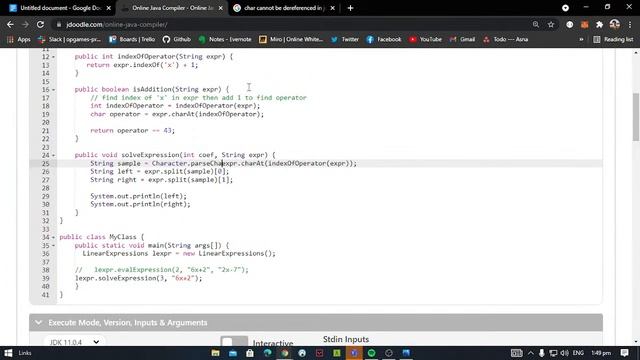Open Notes Evernote bookmark
640x360 pixels.
[225, 39]
